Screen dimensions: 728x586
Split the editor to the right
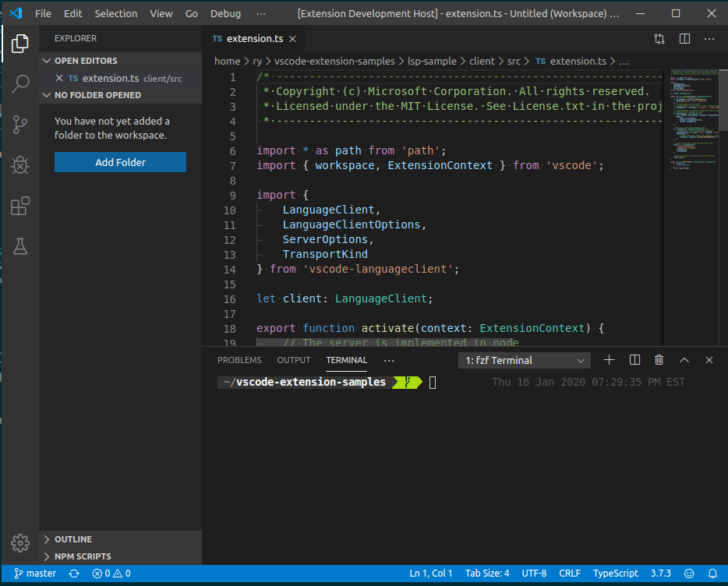tap(684, 39)
